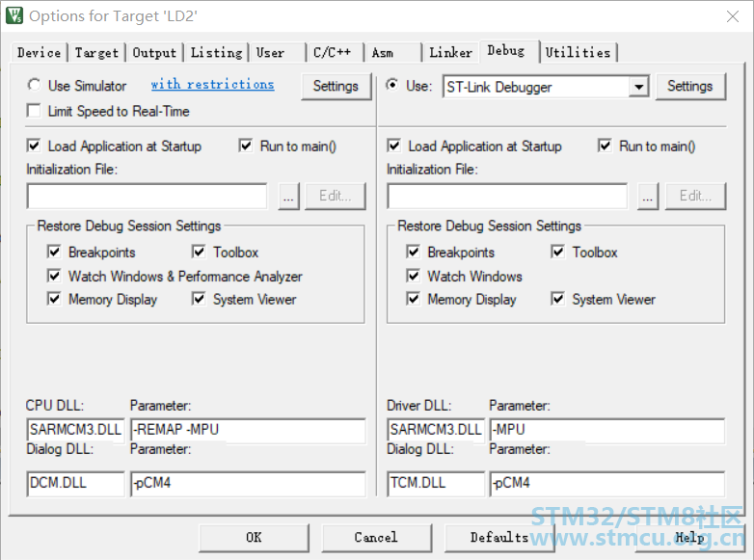Viewport: 754px width, 560px height.
Task: Click debugger -pCM4 parameter field
Action: [x=607, y=483]
